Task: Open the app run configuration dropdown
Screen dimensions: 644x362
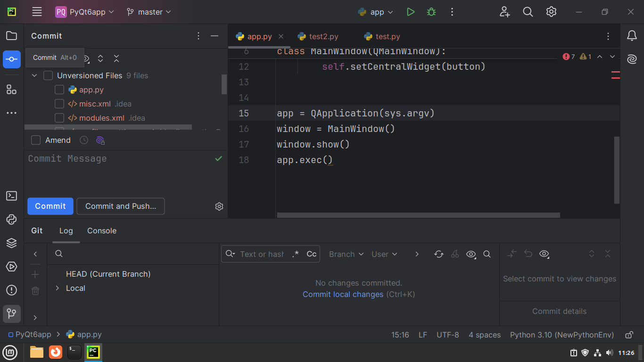Action: [x=375, y=12]
